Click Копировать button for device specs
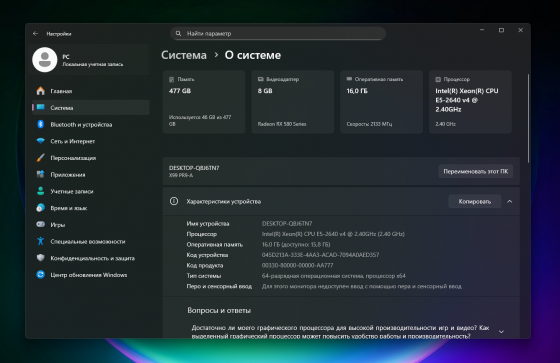This screenshot has width=560, height=363. point(475,202)
